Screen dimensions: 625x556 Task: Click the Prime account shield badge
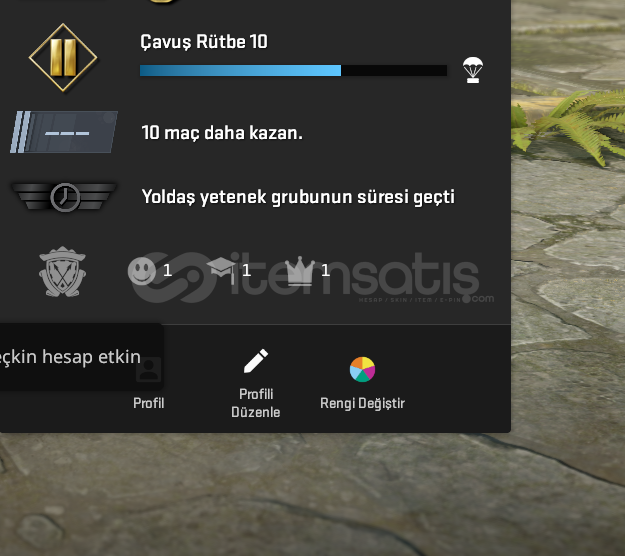62,271
